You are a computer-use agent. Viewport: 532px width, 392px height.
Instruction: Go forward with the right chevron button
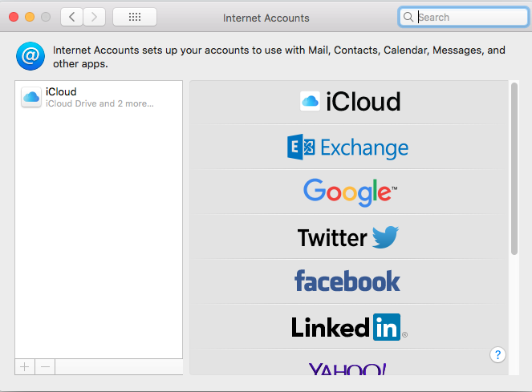click(95, 17)
